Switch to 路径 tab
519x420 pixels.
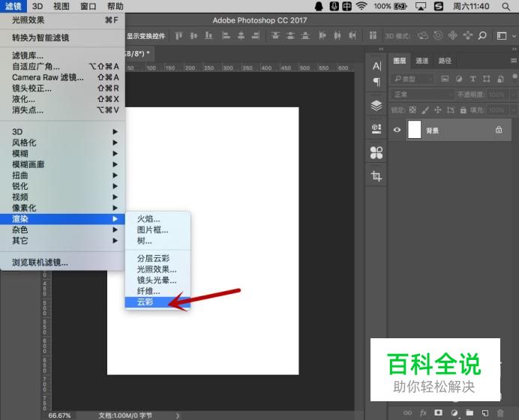tap(445, 61)
